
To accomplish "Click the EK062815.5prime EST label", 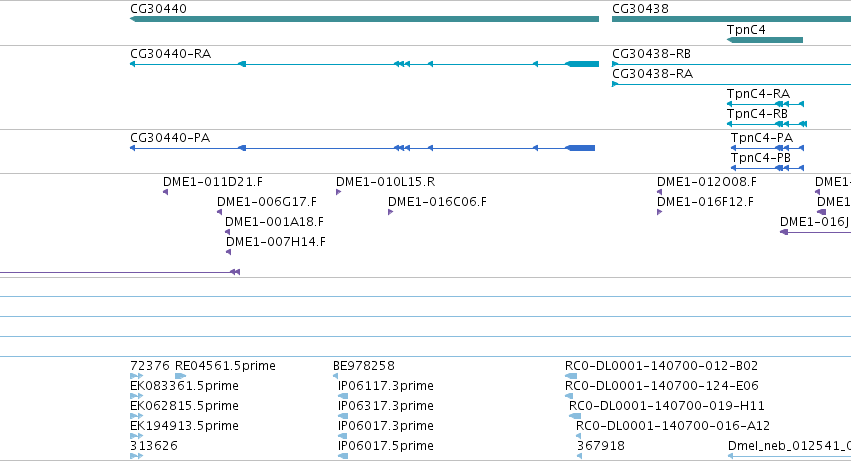I will point(185,406).
